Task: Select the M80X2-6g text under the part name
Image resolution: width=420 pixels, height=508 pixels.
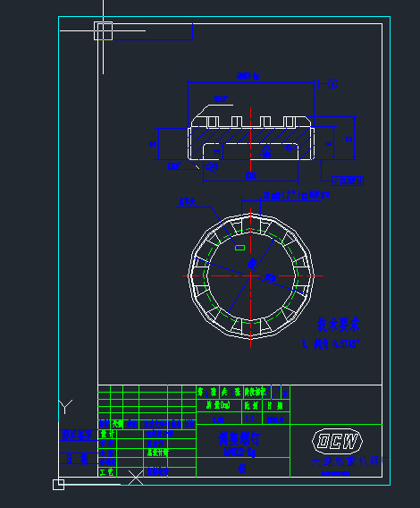Action: [x=240, y=452]
